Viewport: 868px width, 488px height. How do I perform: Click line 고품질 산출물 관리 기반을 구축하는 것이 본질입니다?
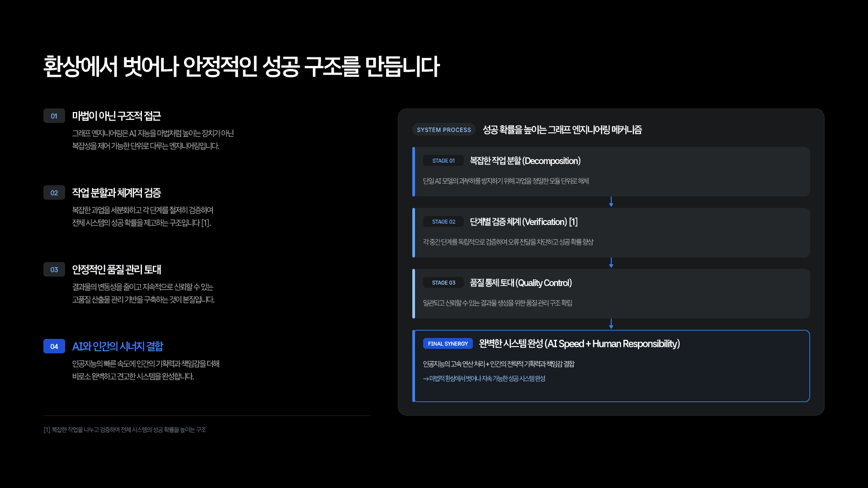pos(143,300)
